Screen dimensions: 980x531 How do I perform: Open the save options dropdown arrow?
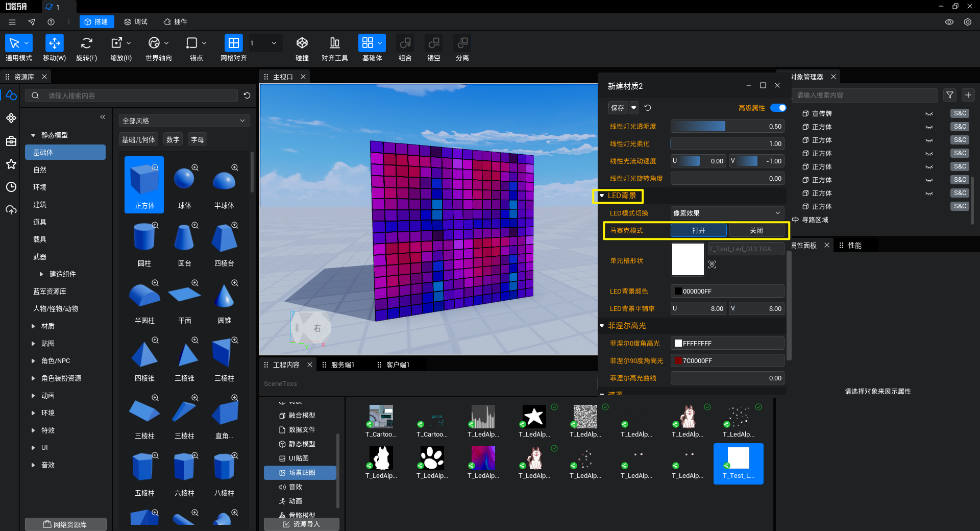[633, 108]
